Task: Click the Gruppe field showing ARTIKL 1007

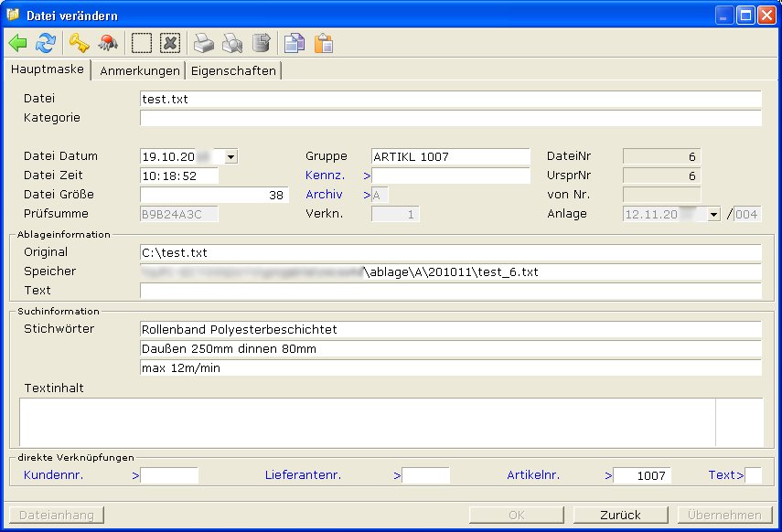Action: [x=450, y=156]
